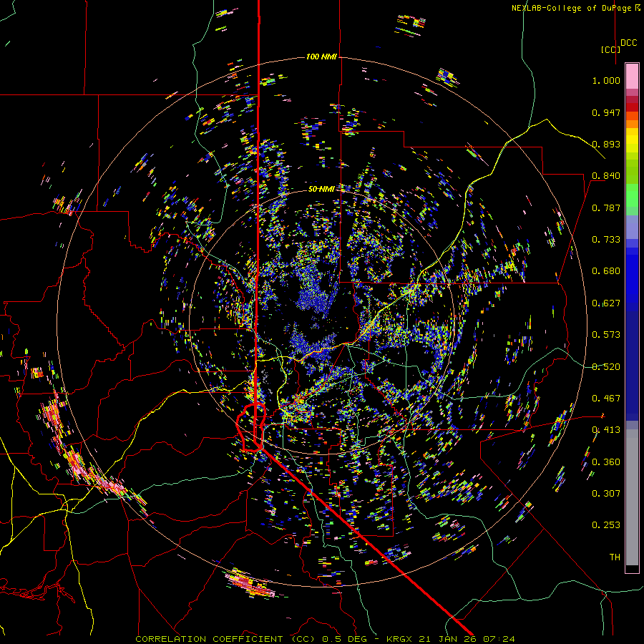Click the DCC legend heading
The image size is (644, 644).
pyautogui.click(x=628, y=43)
